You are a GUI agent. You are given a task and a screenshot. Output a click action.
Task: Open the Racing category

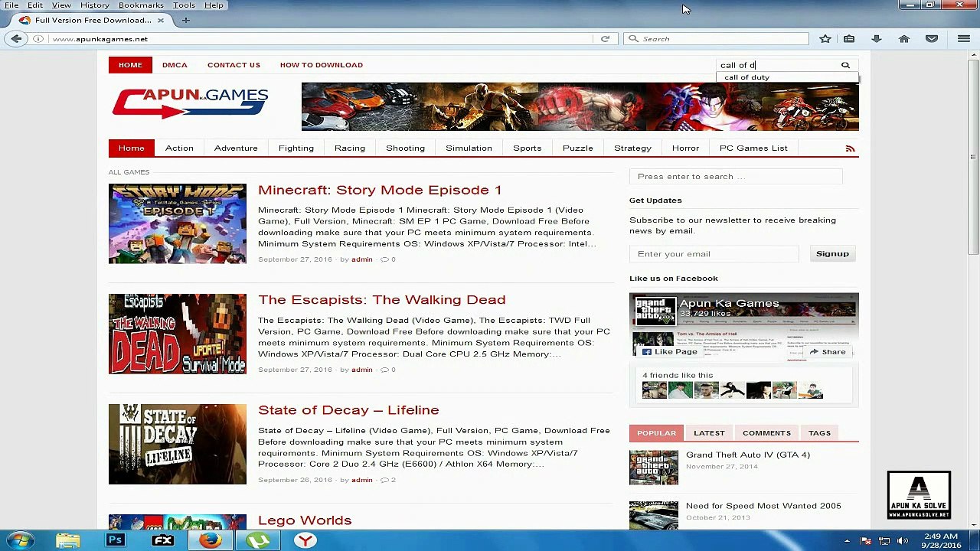(350, 148)
